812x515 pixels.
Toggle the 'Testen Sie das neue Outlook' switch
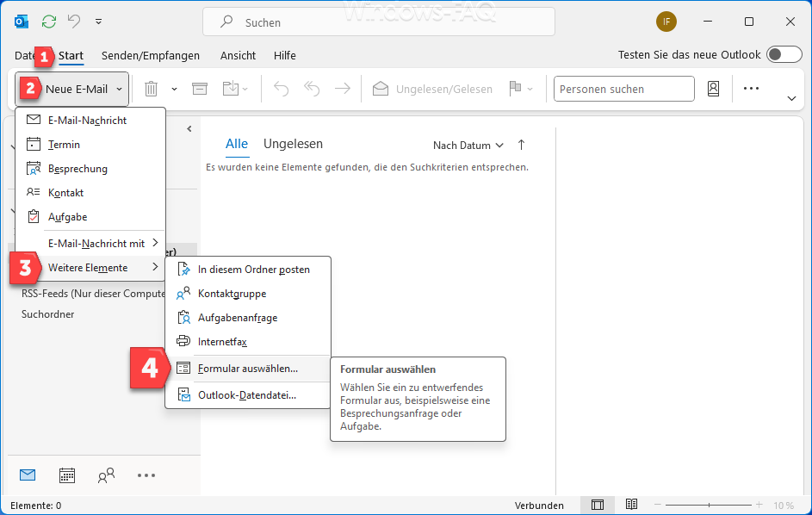click(x=784, y=54)
